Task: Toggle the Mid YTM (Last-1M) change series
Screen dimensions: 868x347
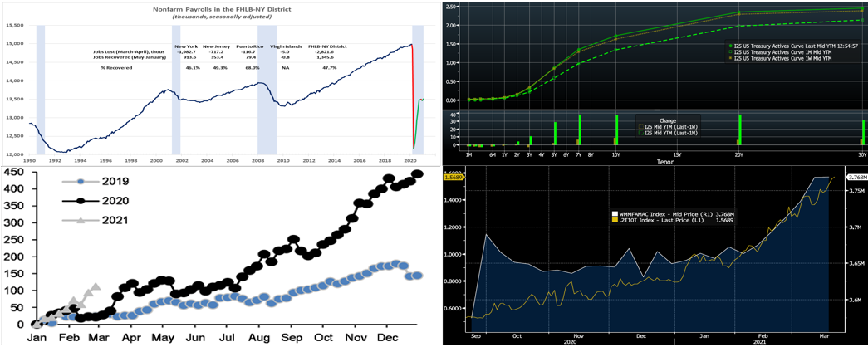Action: [x=665, y=131]
